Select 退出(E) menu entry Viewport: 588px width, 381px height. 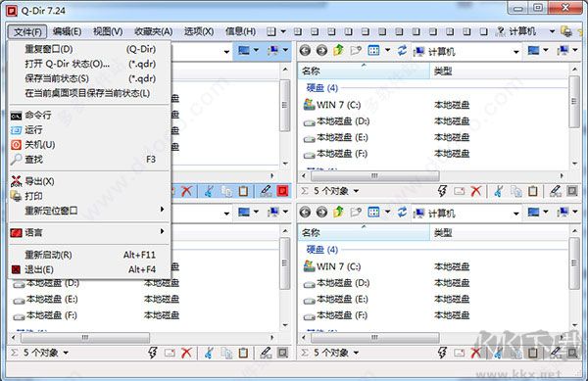point(89,269)
